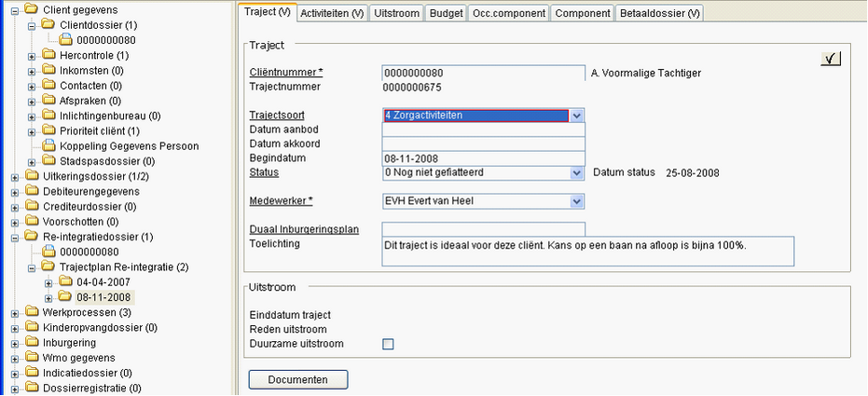Click the Indicatiedossier folder icon
Image resolution: width=868 pixels, height=396 pixels.
[32, 372]
